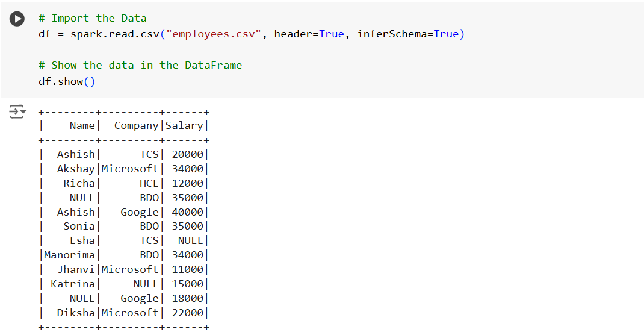Click the "employees.csv" string in code
644x335 pixels.
216,34
